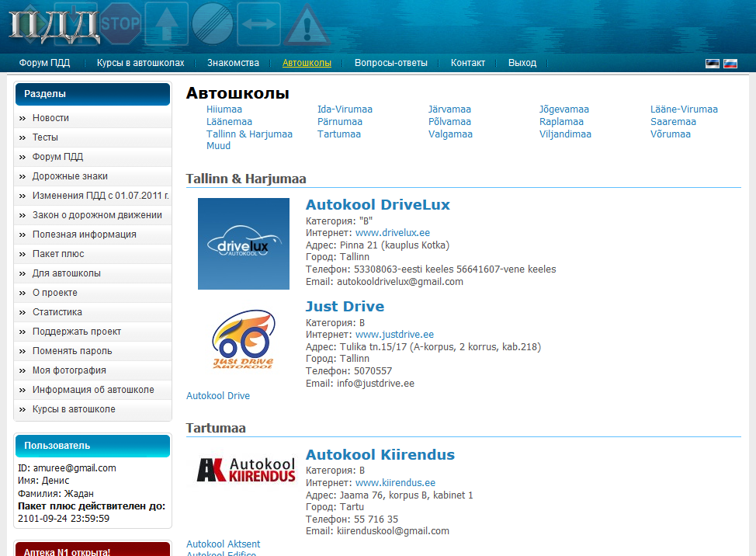Open Информация об автошколе page
Viewport: 756px width, 556px height.
pos(92,390)
